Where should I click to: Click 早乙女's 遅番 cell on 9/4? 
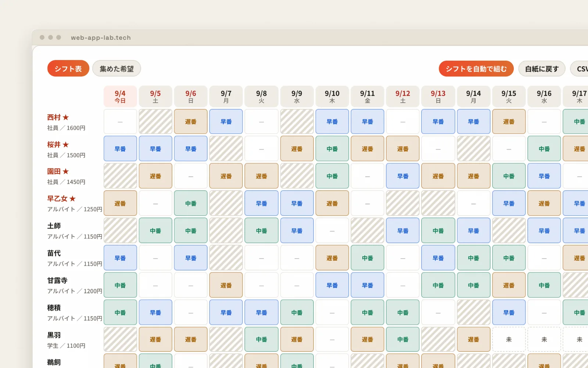point(120,203)
